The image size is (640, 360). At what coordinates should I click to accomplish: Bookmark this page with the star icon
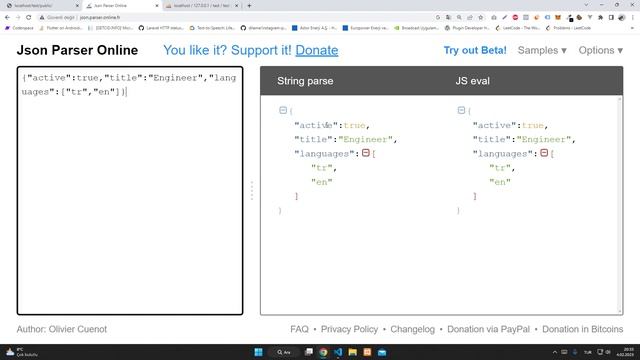[480, 18]
